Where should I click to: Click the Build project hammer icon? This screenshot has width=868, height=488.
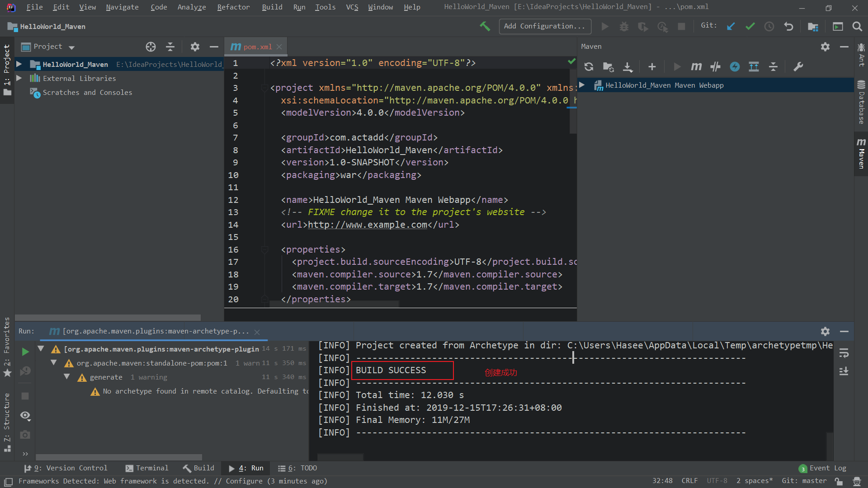[485, 26]
